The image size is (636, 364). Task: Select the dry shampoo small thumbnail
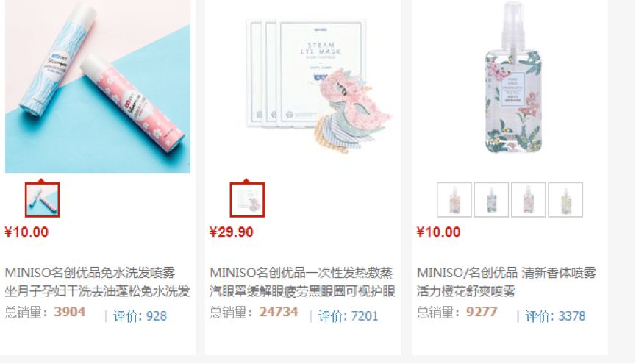pos(42,200)
